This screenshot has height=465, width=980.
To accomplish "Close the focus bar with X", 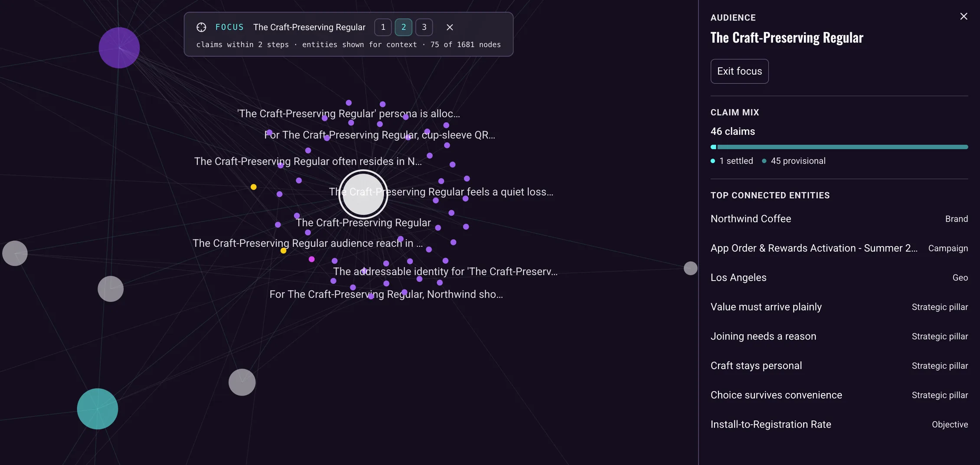I will (x=450, y=27).
